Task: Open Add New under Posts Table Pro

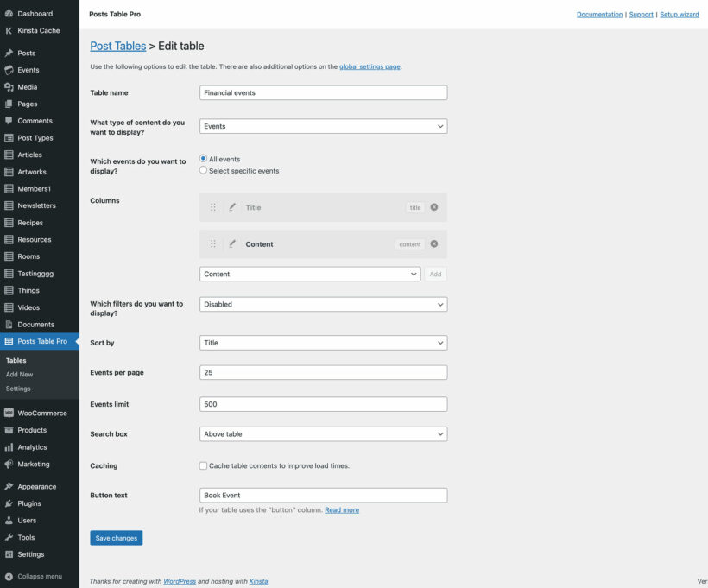Action: click(19, 375)
